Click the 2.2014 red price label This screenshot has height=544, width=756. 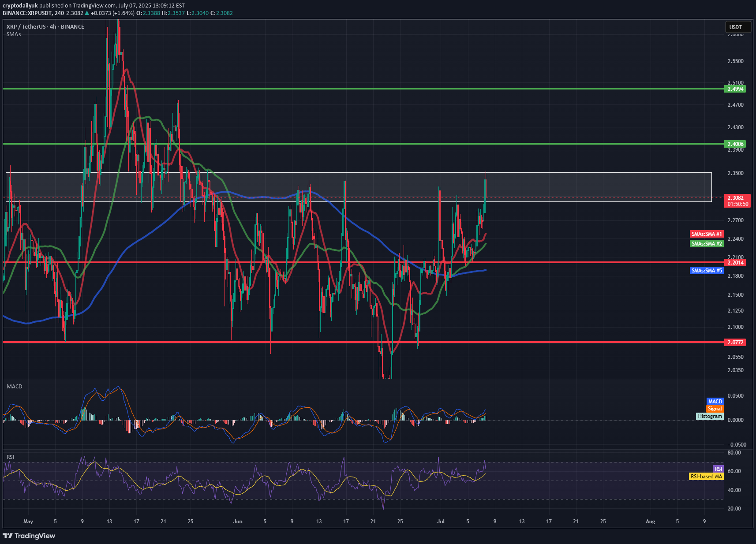tap(735, 262)
